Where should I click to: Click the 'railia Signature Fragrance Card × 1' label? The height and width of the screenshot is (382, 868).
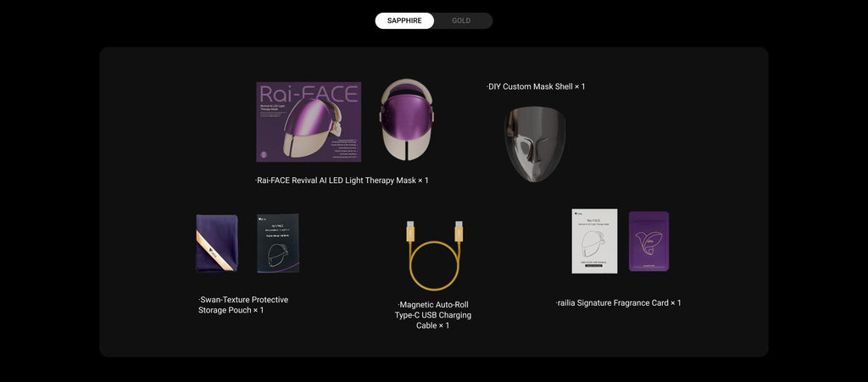pos(618,303)
